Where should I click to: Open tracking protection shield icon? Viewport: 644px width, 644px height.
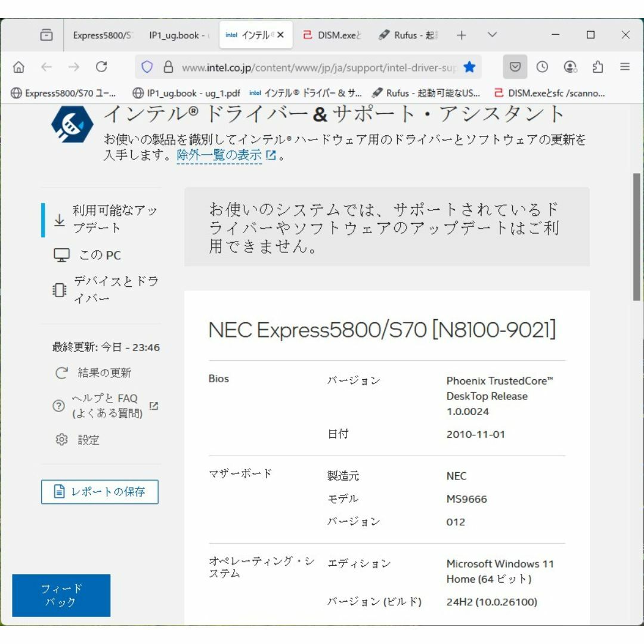coord(147,67)
